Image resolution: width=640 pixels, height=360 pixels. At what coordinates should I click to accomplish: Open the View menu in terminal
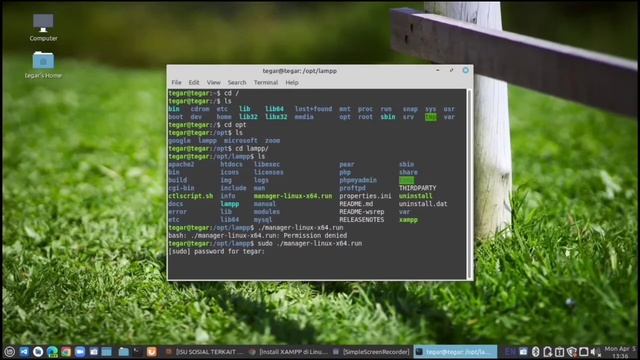point(213,82)
